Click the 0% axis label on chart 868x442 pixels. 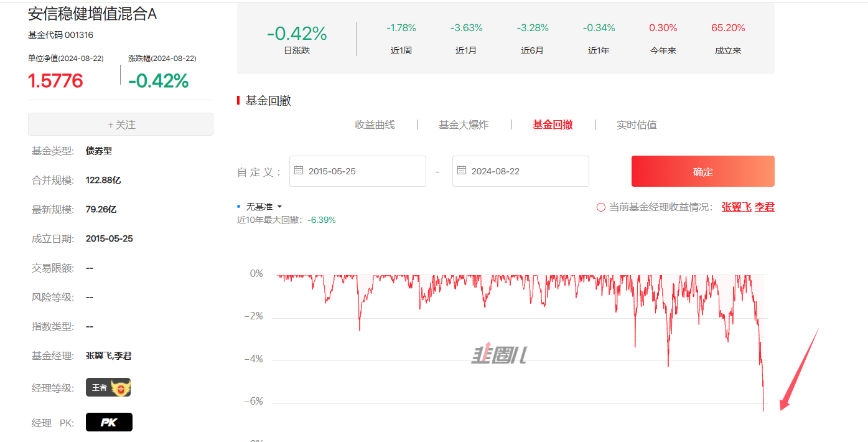256,273
